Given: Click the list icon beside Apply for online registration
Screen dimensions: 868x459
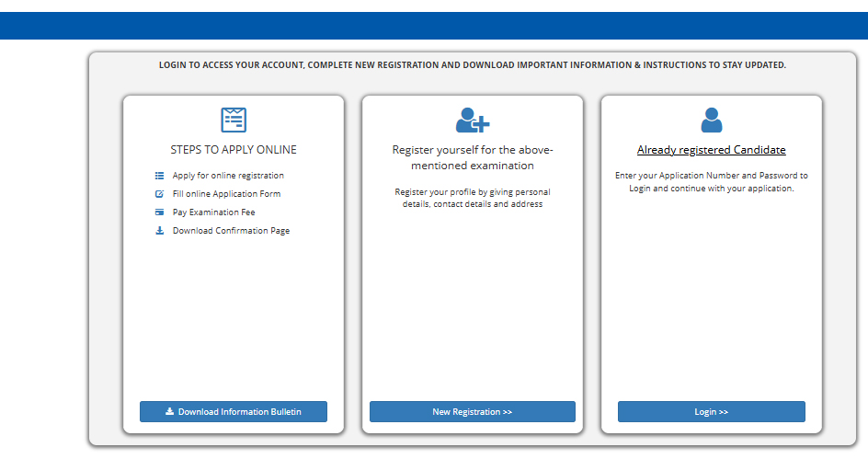Looking at the screenshot, I should coord(159,176).
